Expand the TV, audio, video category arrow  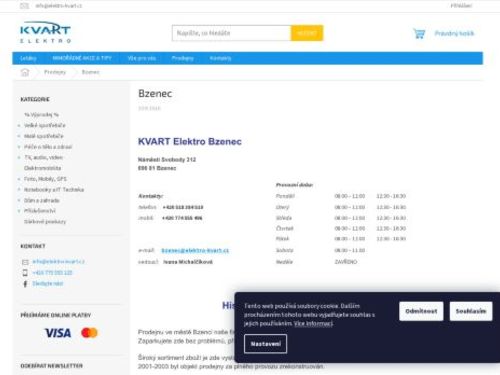click(x=19, y=157)
